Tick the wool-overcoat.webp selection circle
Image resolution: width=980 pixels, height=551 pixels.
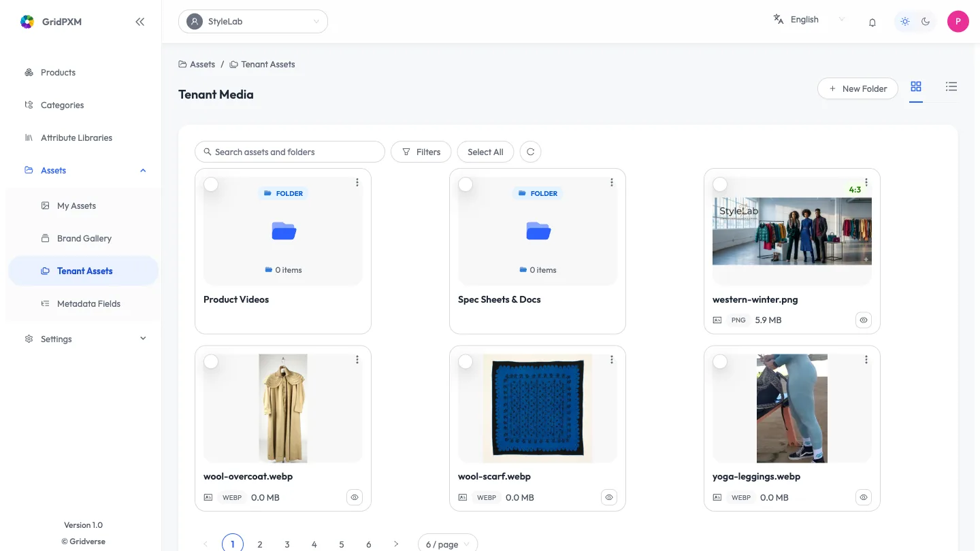211,362
